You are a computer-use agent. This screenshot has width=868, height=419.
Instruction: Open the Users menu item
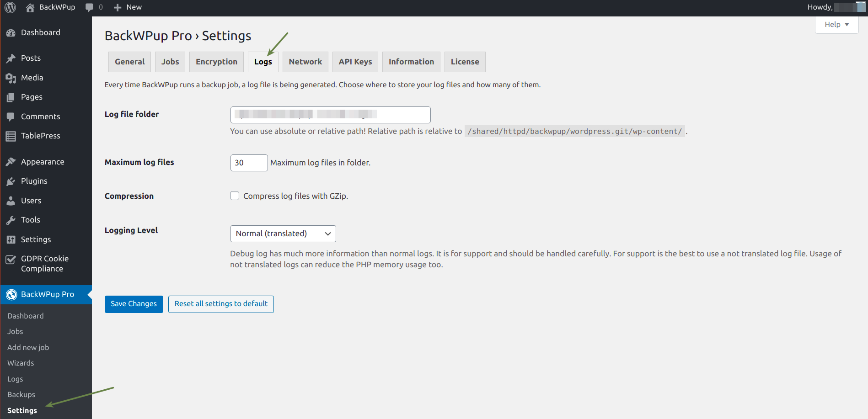click(46, 201)
